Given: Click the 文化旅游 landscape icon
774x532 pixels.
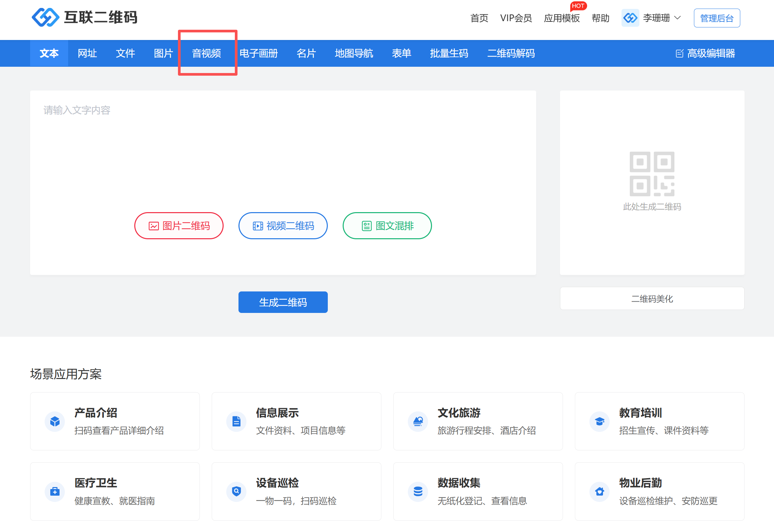Looking at the screenshot, I should (x=418, y=422).
